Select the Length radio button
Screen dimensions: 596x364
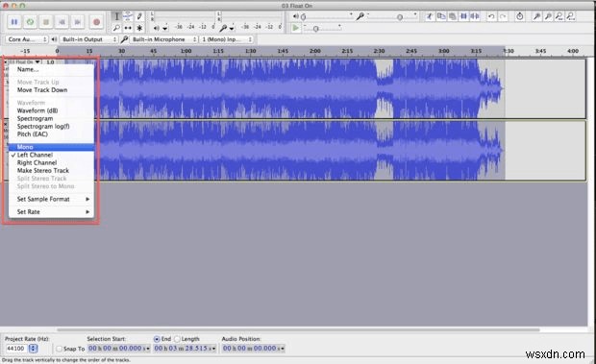pos(177,339)
